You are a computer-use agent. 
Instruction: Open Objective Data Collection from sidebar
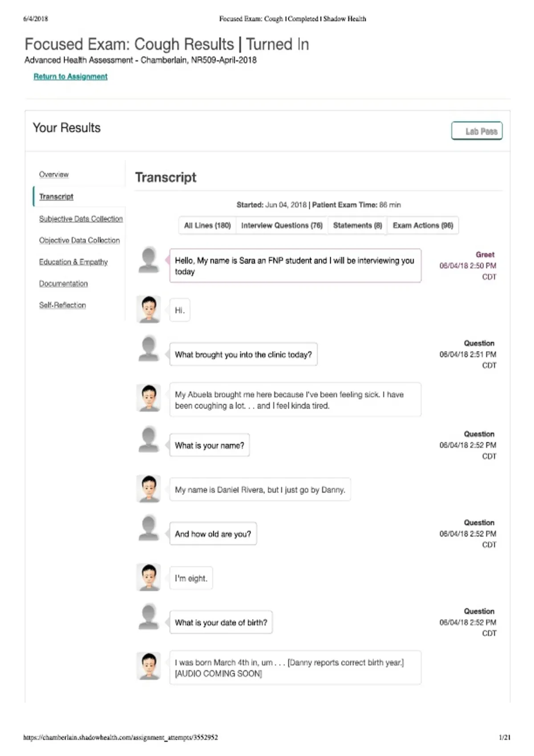79,240
